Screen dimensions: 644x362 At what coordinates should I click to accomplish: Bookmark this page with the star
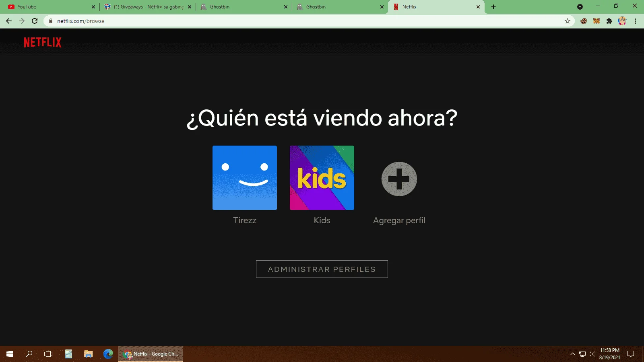(x=568, y=21)
